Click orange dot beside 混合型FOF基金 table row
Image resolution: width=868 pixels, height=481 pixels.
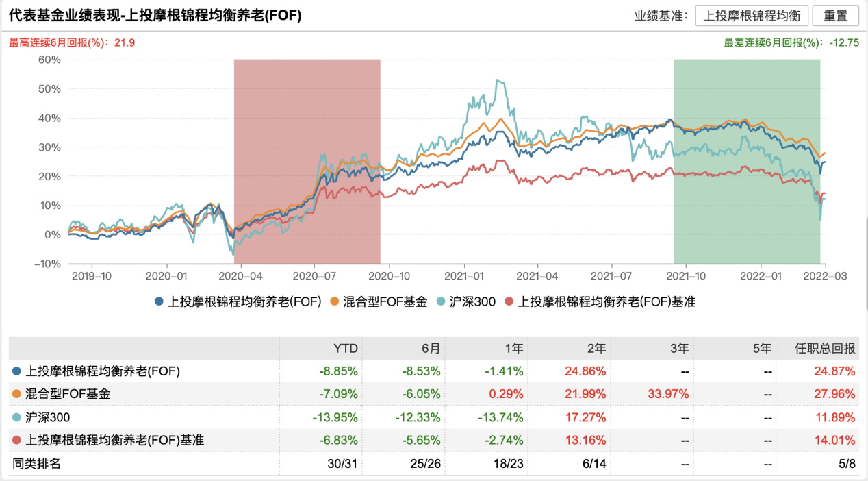point(16,394)
